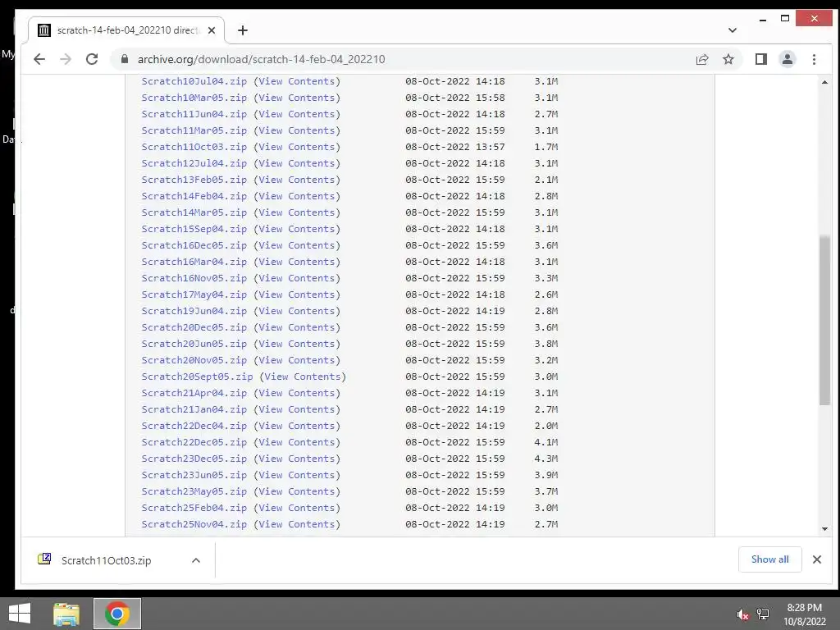Expand the Scratch11Oct03.zip download options
The width and height of the screenshot is (840, 630).
[x=196, y=560]
